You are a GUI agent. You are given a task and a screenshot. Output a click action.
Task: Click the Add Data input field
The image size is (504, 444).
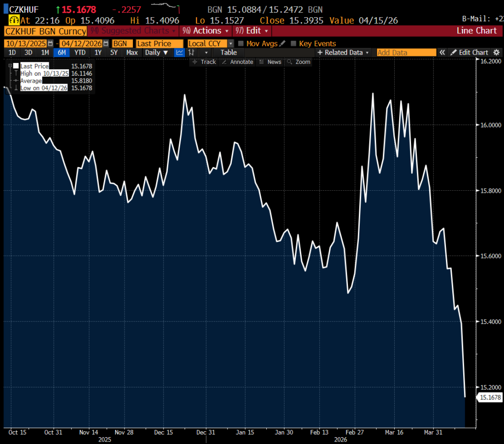point(406,53)
